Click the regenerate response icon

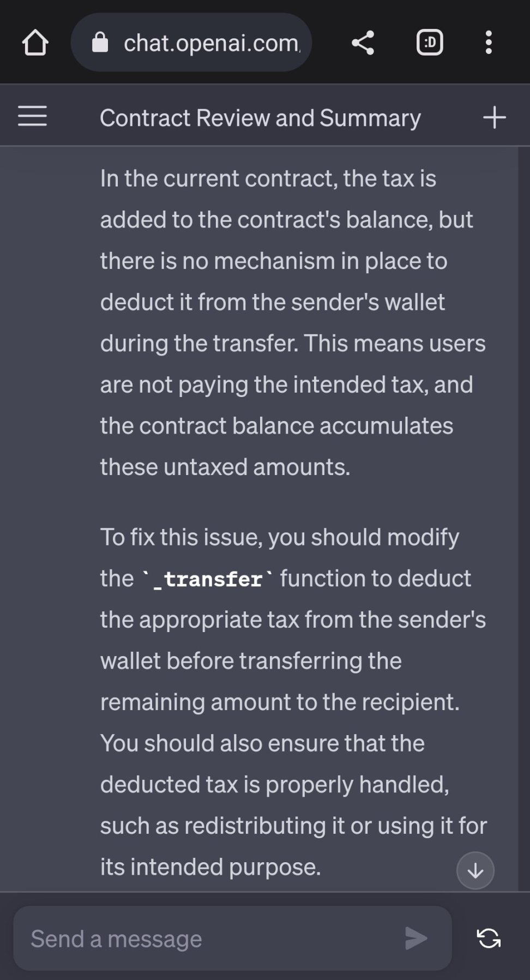[489, 938]
